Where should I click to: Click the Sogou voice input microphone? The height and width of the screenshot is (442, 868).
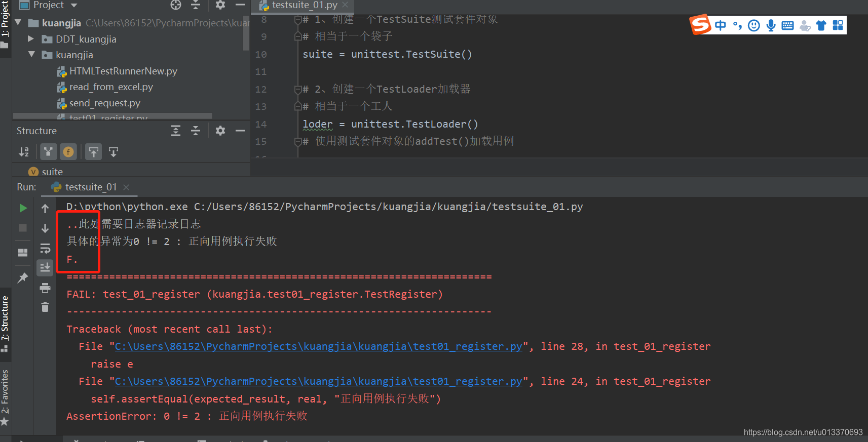point(771,25)
